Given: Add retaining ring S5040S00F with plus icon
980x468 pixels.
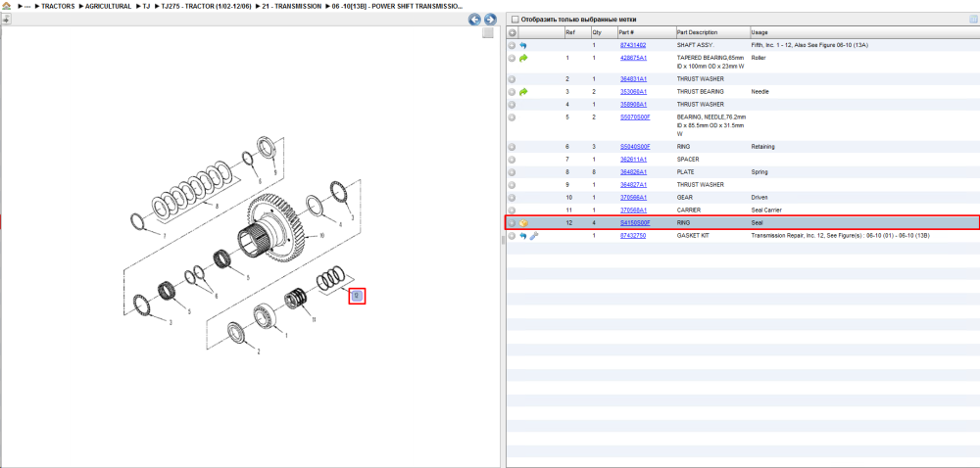Looking at the screenshot, I should pos(512,147).
